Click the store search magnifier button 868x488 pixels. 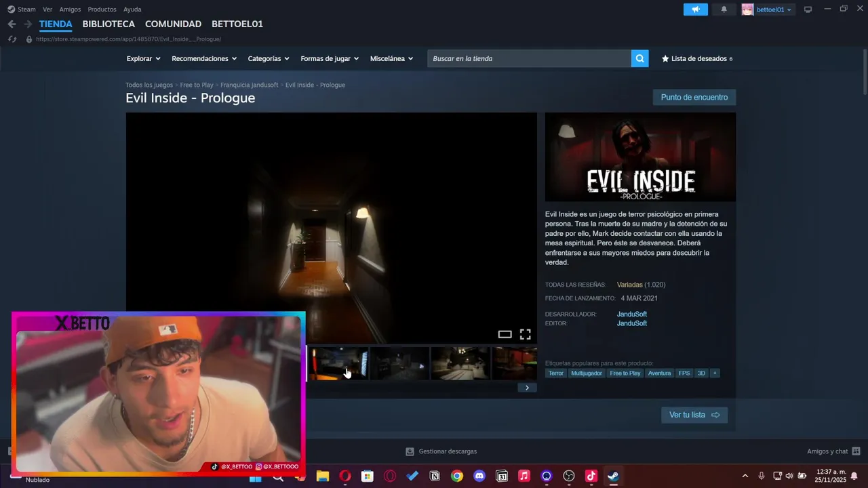click(x=639, y=58)
